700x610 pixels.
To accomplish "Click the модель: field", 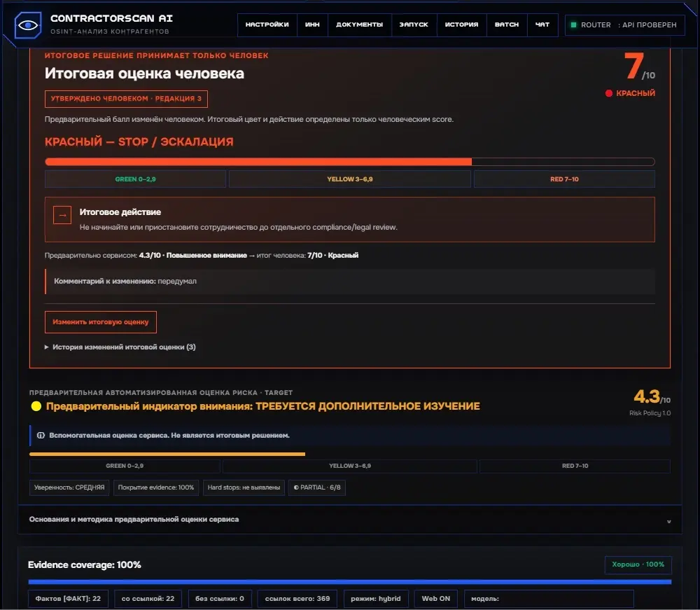I will tap(549, 598).
